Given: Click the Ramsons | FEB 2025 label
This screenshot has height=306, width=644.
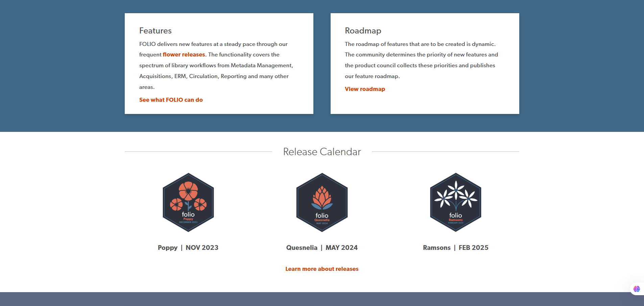Looking at the screenshot, I should [456, 248].
